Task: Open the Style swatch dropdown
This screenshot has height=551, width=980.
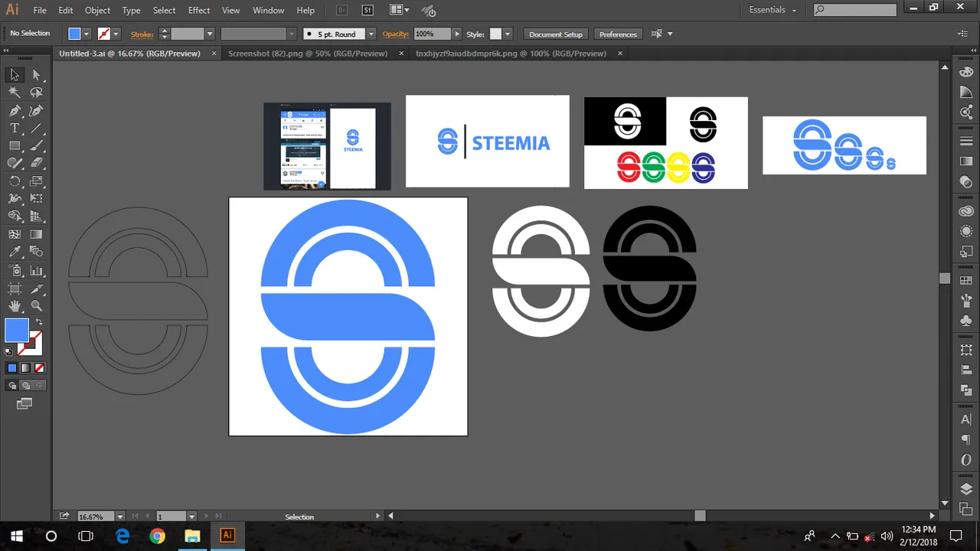Action: tap(507, 34)
